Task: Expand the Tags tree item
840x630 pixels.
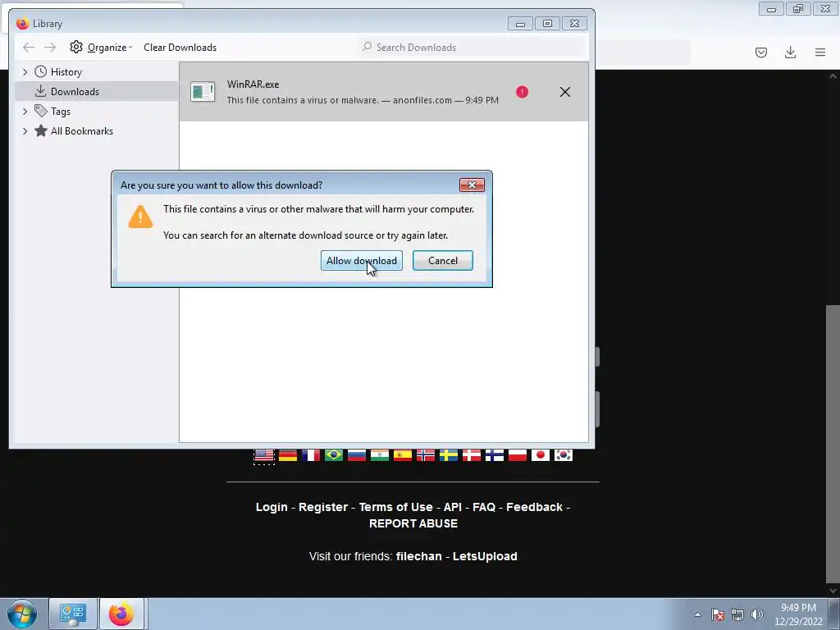Action: pos(25,112)
